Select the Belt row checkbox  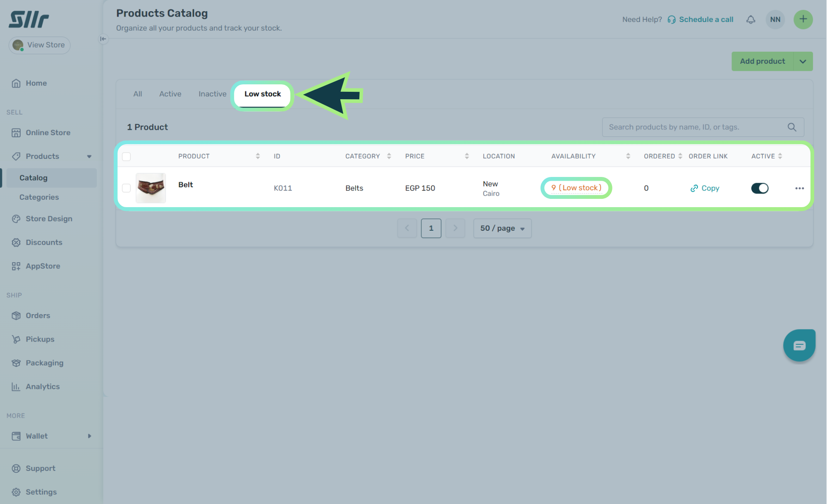click(127, 188)
